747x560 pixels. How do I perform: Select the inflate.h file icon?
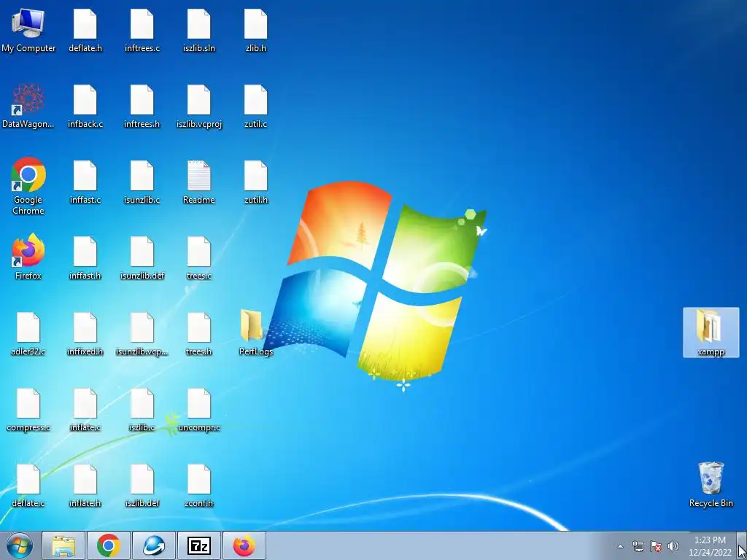tap(85, 485)
